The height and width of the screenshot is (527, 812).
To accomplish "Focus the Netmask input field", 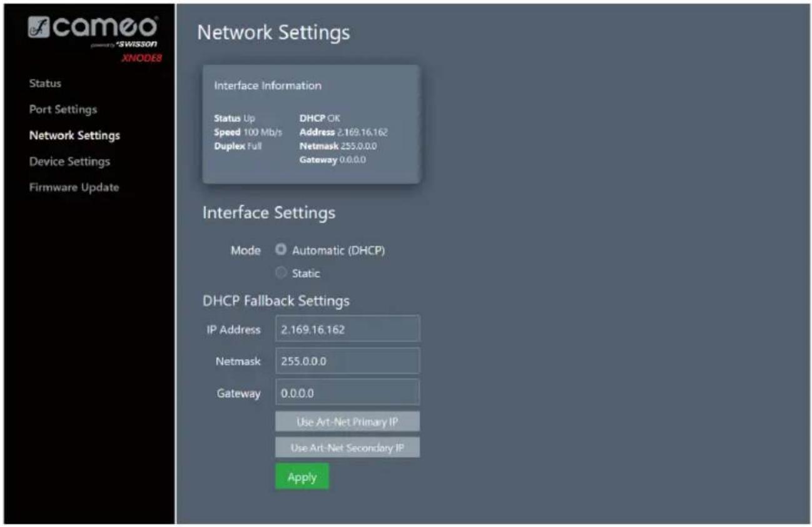I will (x=347, y=361).
